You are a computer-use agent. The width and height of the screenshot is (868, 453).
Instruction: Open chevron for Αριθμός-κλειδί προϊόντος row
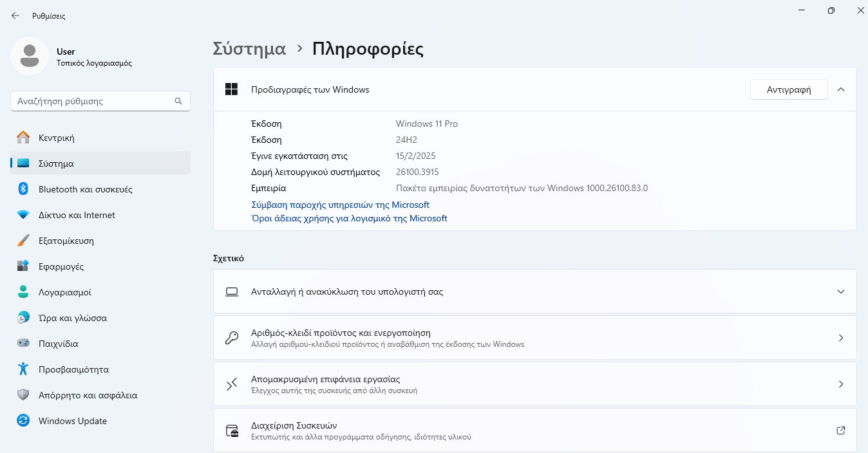840,338
